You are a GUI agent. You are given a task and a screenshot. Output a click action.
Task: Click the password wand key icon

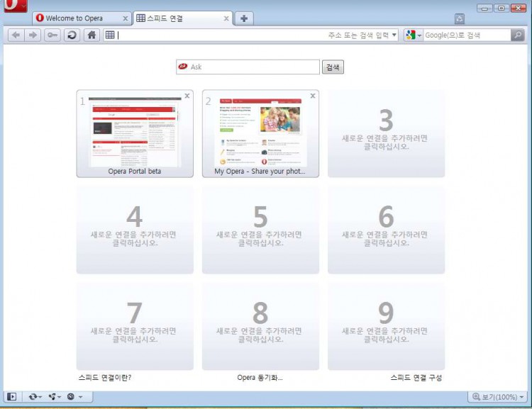[52, 35]
